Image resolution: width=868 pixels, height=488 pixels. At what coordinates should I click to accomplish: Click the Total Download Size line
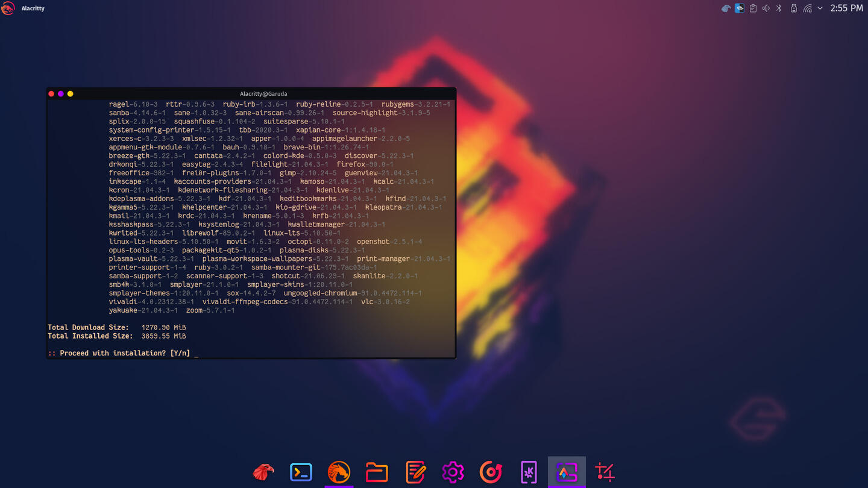(117, 327)
